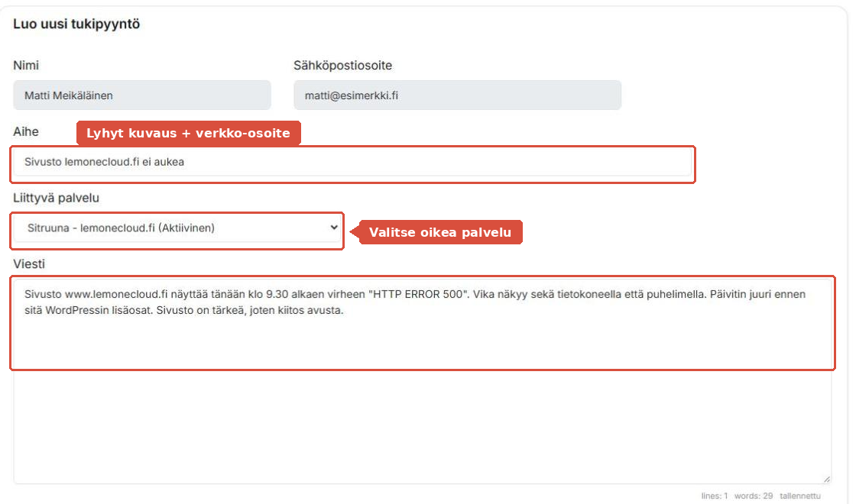
Task: Click the 'tallennettu' status text
Action: 799,496
